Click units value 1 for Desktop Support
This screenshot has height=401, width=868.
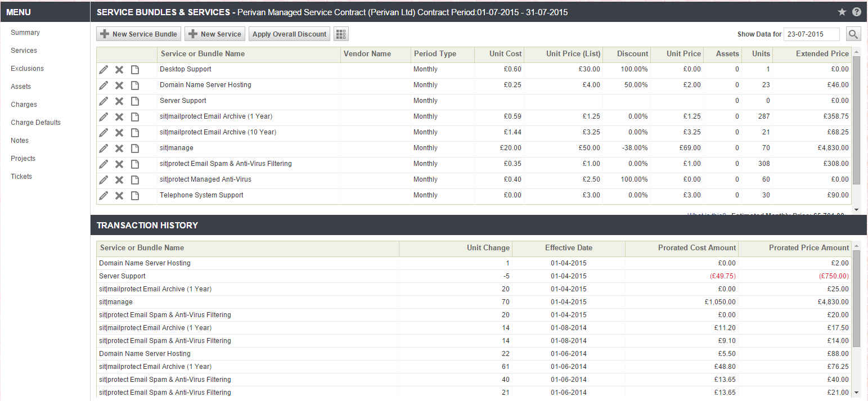768,70
